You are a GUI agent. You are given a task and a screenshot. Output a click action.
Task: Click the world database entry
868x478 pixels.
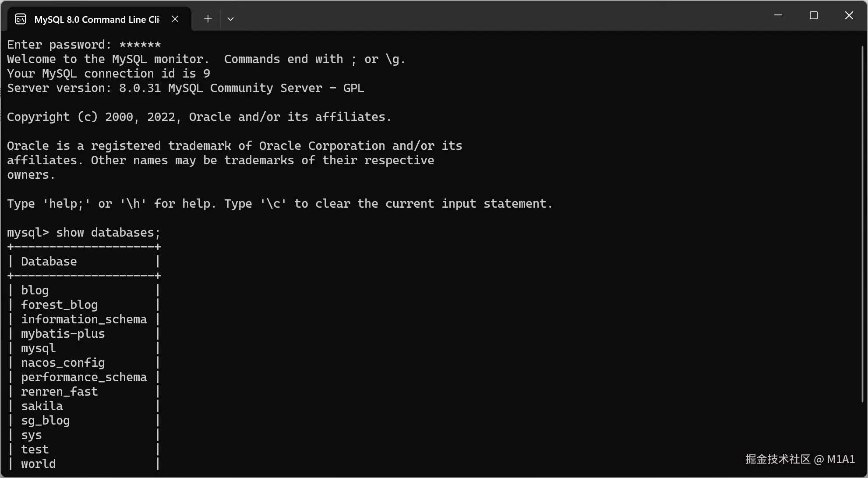point(39,464)
